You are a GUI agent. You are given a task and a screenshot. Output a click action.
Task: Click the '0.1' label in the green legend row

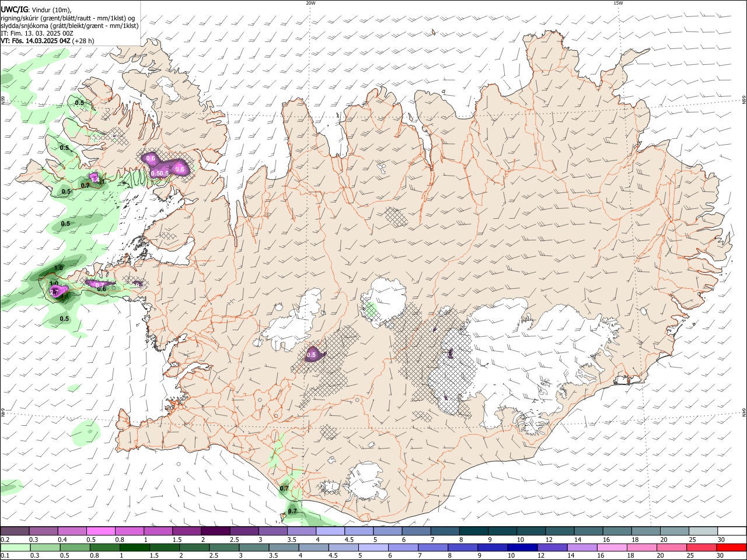(x=5, y=555)
